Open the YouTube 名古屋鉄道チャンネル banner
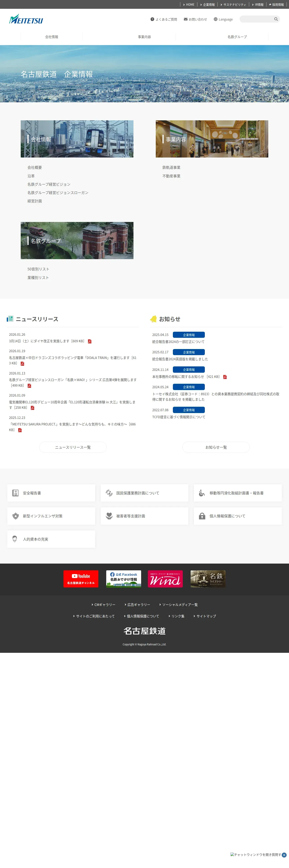The width and height of the screenshot is (289, 868). coord(81,579)
